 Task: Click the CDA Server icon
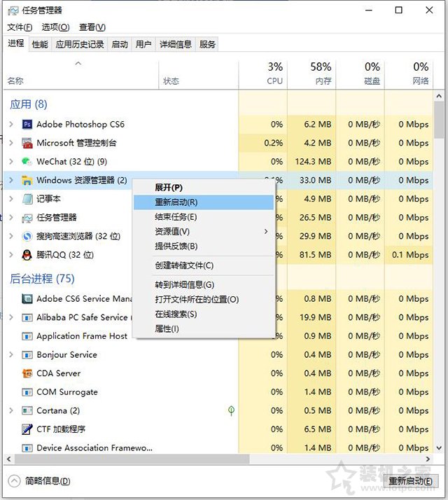tap(27, 373)
